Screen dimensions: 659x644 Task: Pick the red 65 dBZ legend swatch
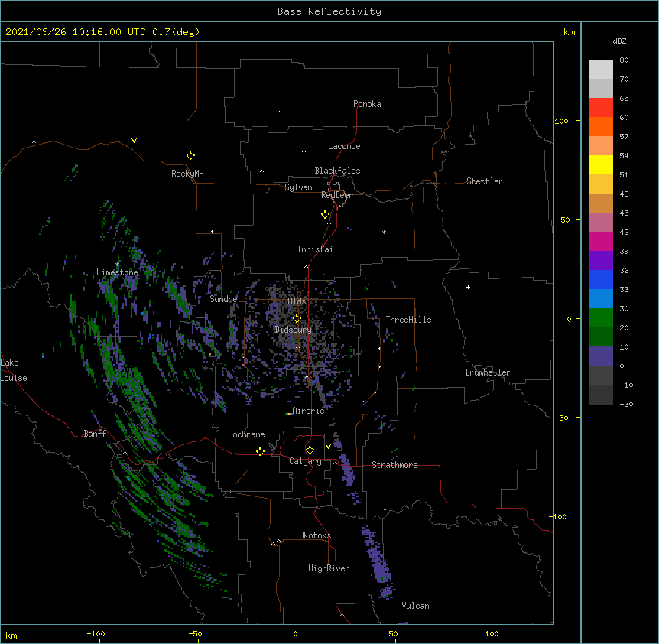(x=601, y=108)
